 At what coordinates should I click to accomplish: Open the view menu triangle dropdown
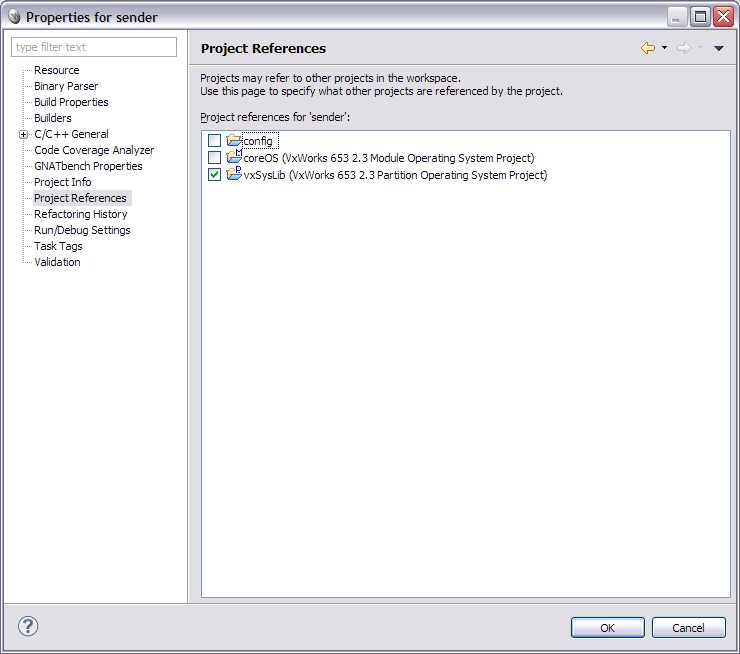click(x=718, y=48)
